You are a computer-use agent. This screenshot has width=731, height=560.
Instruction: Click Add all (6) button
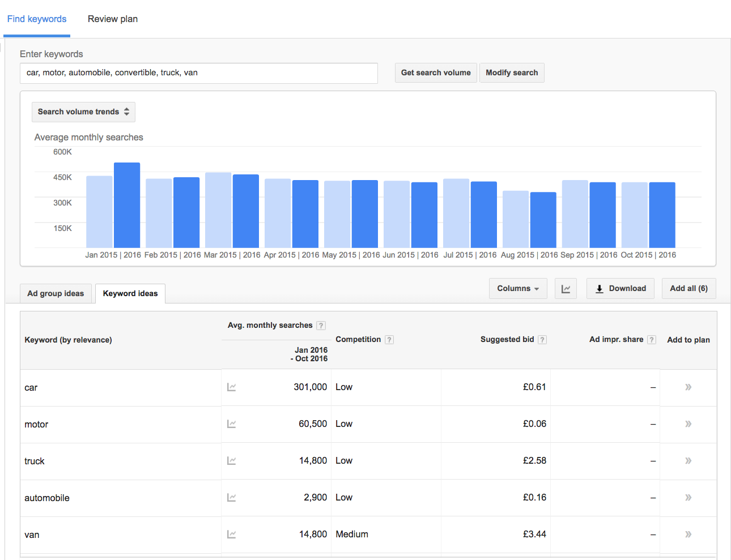point(688,289)
